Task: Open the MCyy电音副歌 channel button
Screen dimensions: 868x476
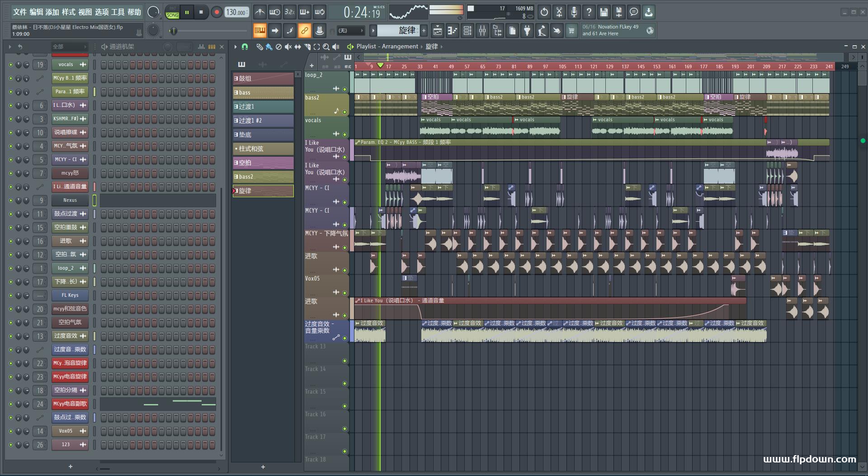Action: [x=70, y=404]
